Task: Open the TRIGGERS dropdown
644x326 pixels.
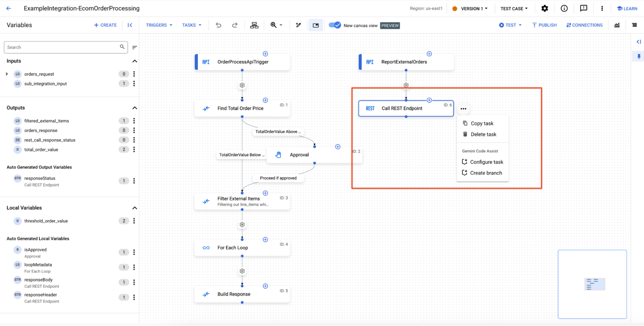Action: coord(159,25)
